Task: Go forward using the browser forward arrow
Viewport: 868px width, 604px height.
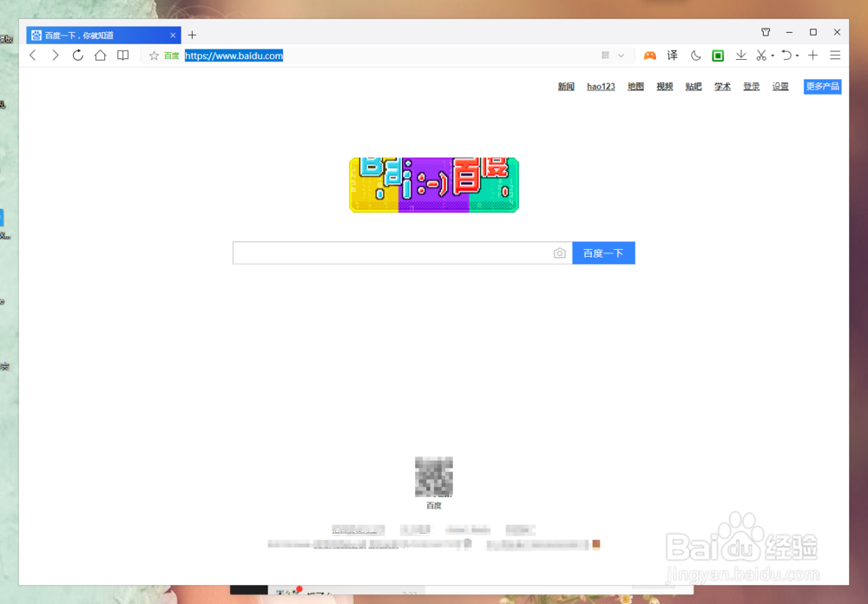Action: (x=55, y=56)
